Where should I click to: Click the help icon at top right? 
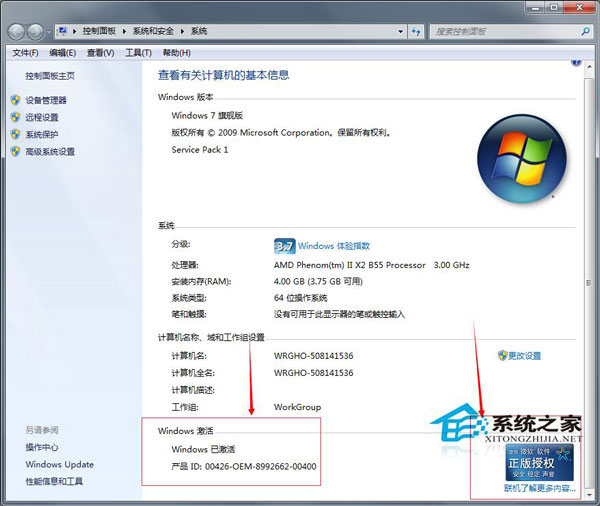576,62
